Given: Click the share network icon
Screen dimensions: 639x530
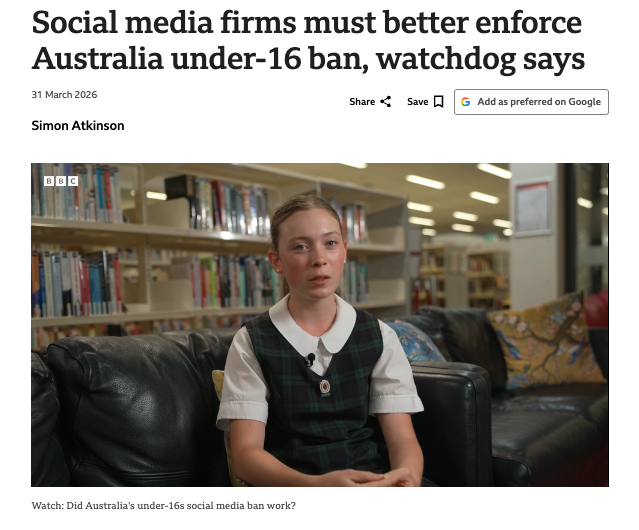Looking at the screenshot, I should 386,101.
